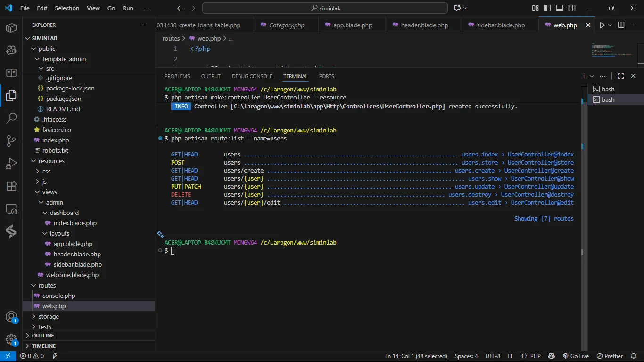Switch to the DEBUG CONSOLE tab
The height and width of the screenshot is (362, 644).
pyautogui.click(x=252, y=76)
